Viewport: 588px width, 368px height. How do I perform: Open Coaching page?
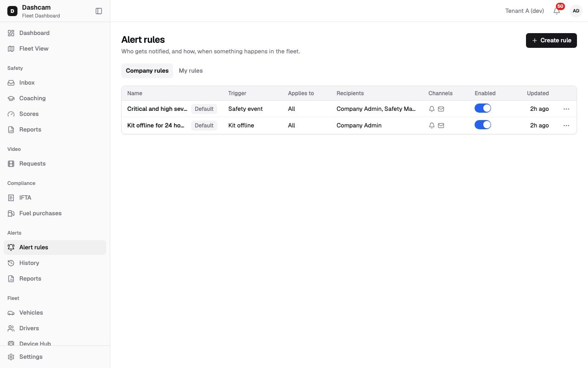pyautogui.click(x=55, y=98)
